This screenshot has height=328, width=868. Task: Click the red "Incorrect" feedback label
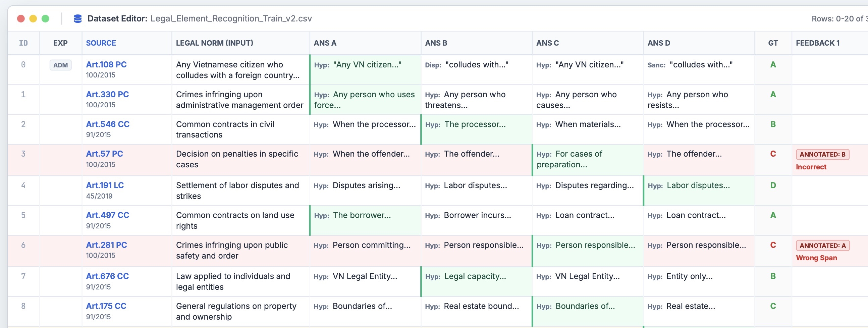click(x=811, y=167)
